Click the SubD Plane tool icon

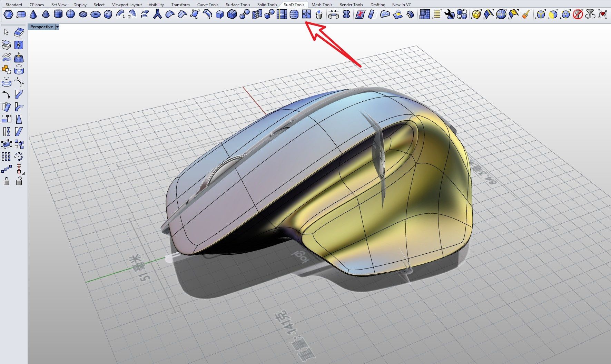[21, 14]
